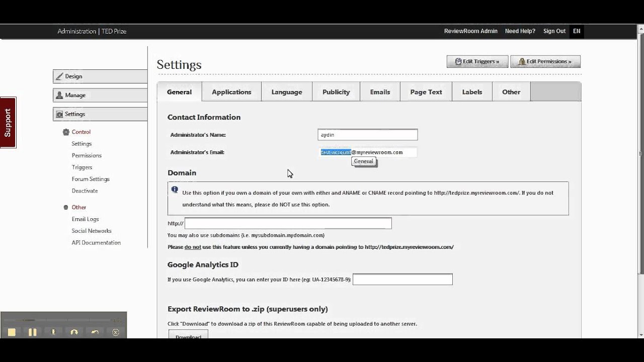This screenshot has height=362, width=644.
Task: Switch to the Language tab
Action: coord(287,92)
